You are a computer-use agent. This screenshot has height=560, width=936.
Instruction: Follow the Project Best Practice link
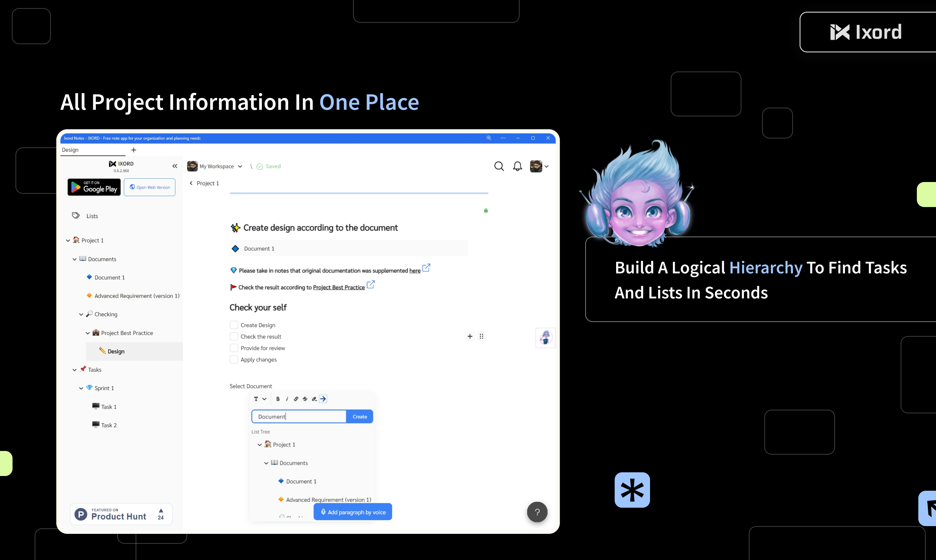(338, 287)
